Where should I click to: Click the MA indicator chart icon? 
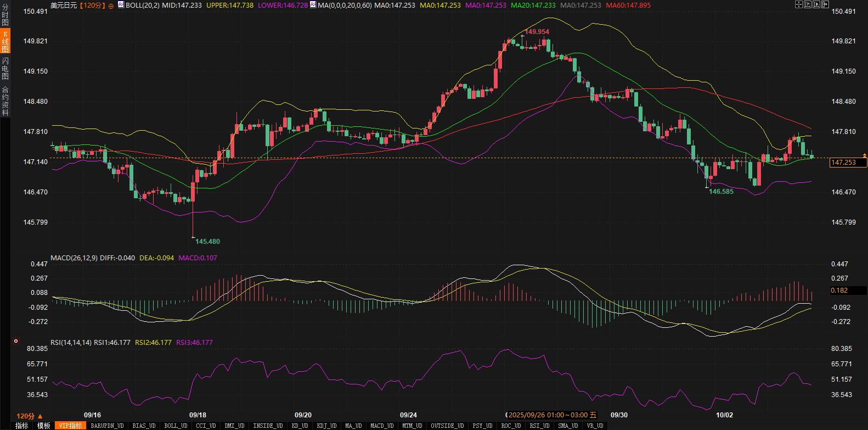pos(313,5)
